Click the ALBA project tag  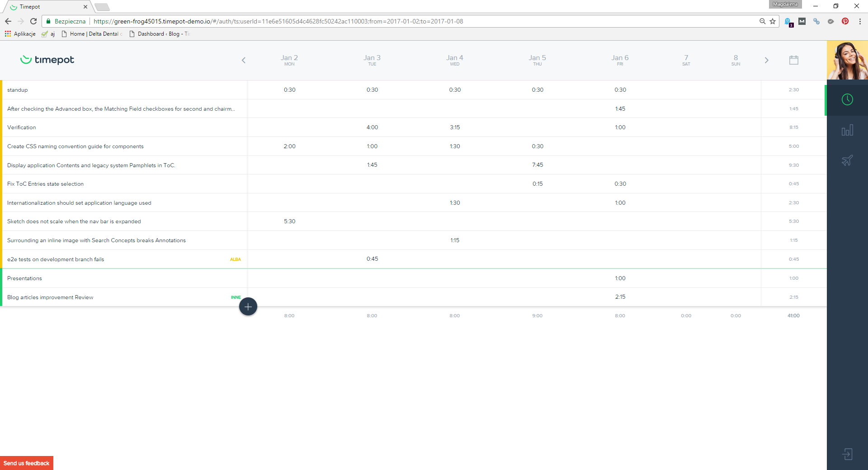236,259
